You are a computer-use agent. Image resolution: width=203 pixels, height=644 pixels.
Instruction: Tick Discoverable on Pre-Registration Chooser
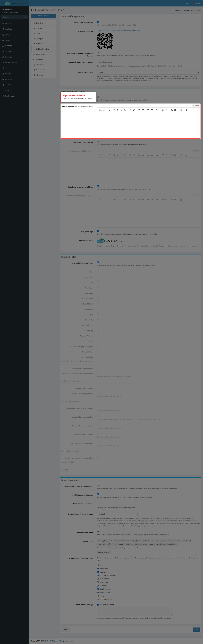[x=98, y=53]
